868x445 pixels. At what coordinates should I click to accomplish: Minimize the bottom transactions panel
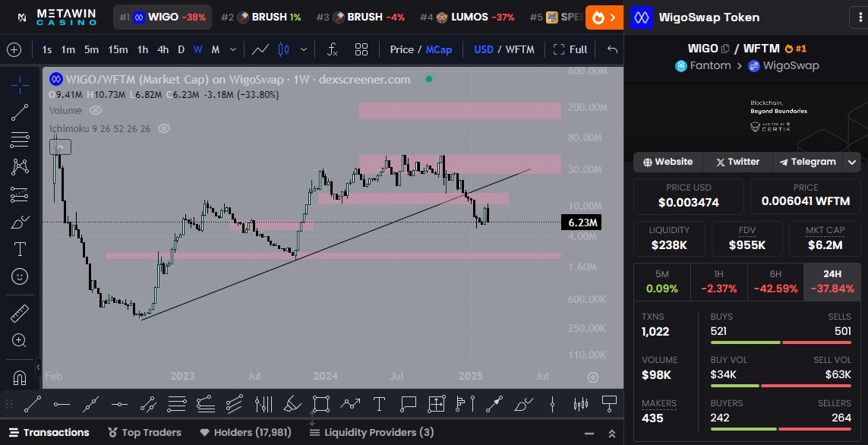[589, 434]
